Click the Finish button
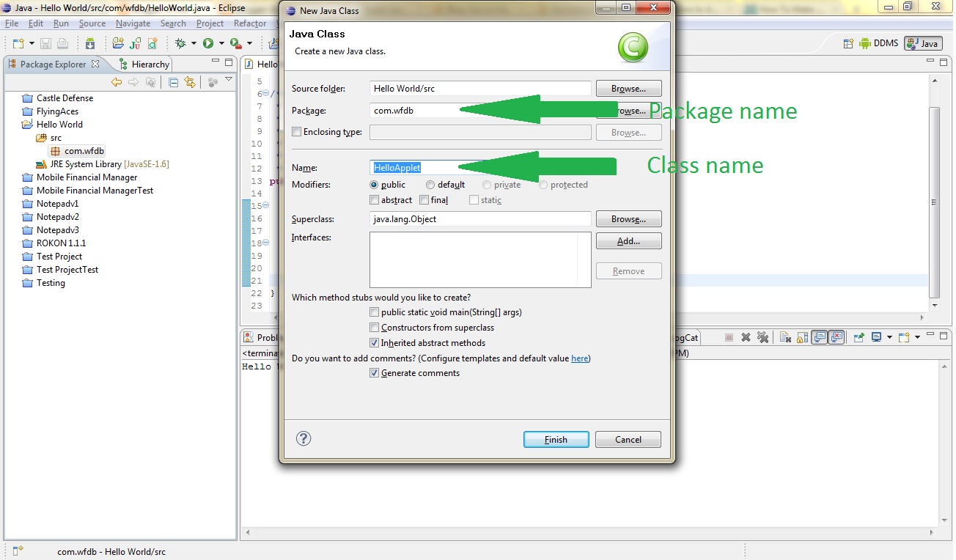Image resolution: width=956 pixels, height=560 pixels. point(556,439)
